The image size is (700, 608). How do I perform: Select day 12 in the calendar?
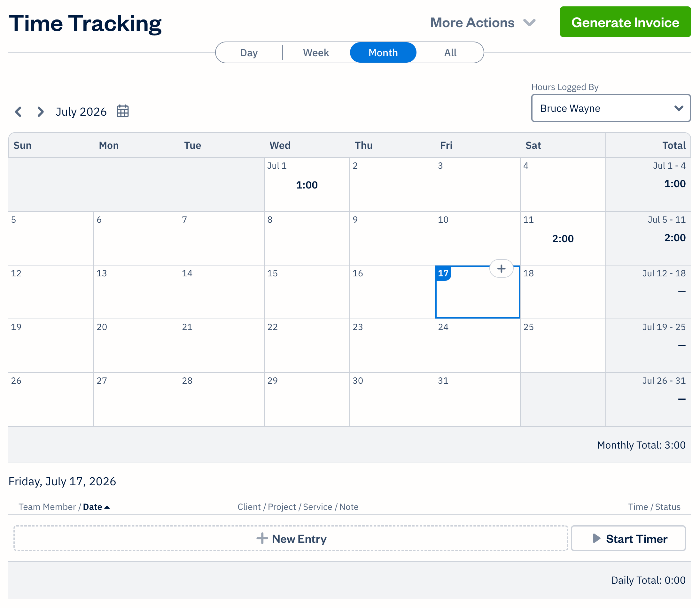click(51, 292)
